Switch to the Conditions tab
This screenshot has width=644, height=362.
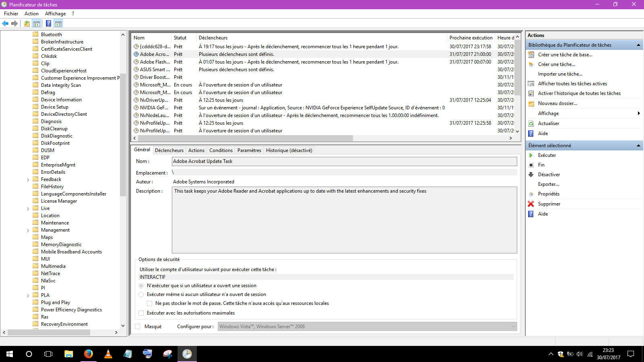[221, 150]
